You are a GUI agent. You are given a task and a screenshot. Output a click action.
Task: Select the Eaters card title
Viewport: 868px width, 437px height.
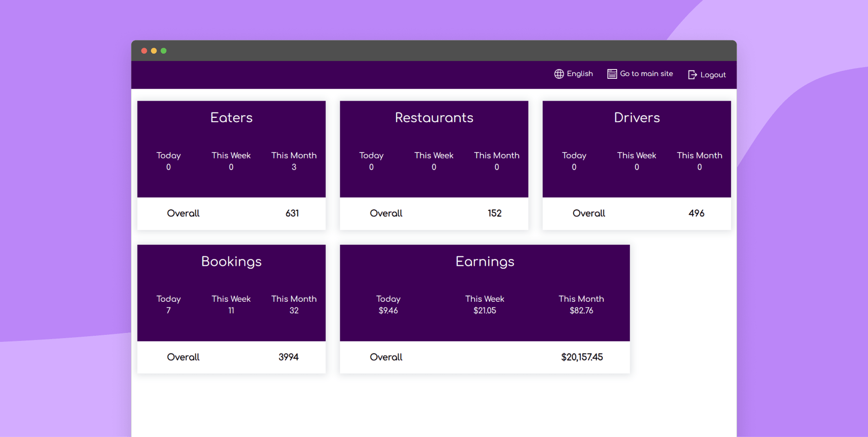pyautogui.click(x=231, y=118)
